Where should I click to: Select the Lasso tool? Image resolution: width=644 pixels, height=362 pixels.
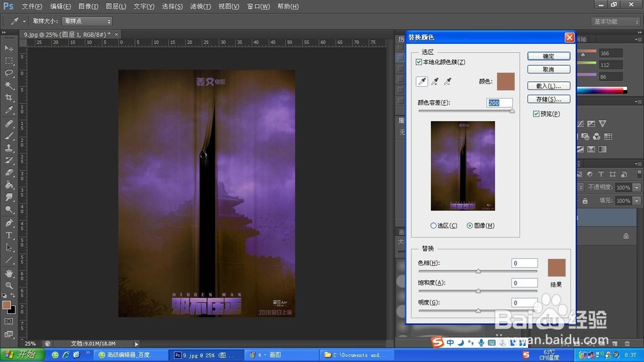tap(9, 73)
